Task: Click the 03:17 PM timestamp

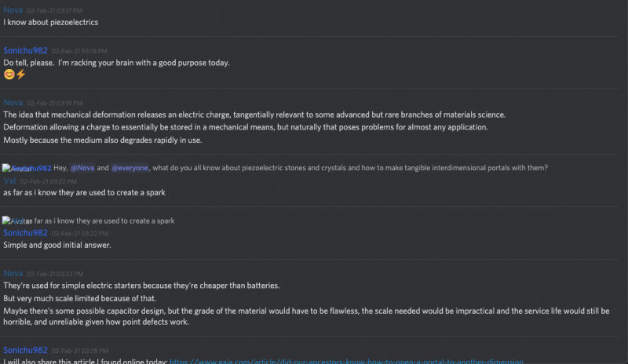Action: [55, 11]
